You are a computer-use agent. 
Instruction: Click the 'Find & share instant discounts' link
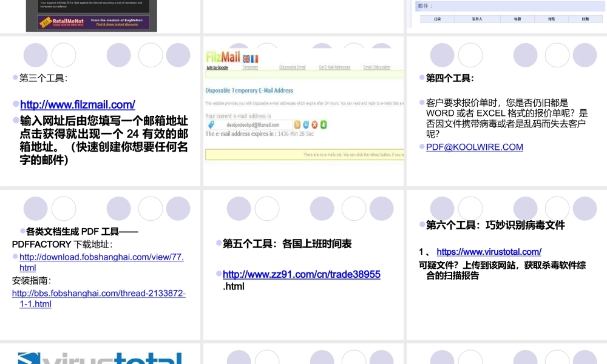click(x=117, y=24)
